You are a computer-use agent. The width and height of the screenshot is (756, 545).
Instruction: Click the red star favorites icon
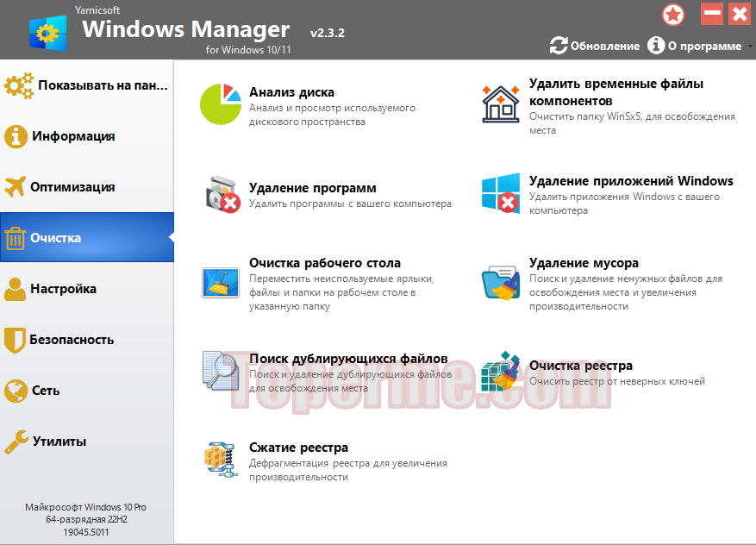click(x=673, y=15)
